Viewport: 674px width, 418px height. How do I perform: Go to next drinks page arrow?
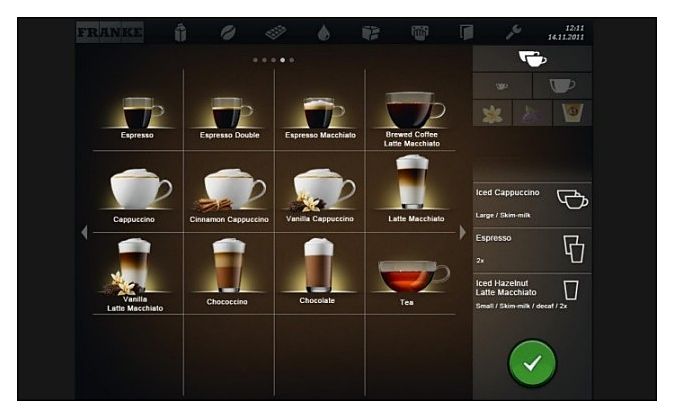463,232
